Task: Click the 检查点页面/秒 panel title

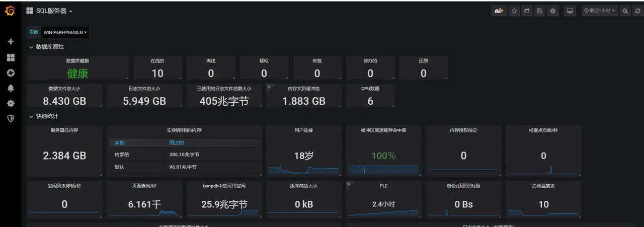Action: click(543, 130)
